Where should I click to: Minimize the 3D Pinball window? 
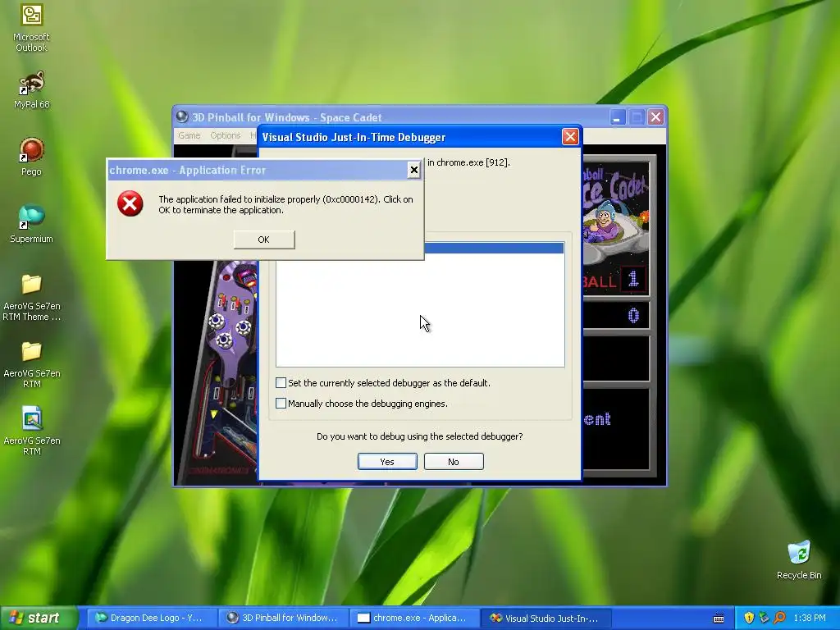tap(617, 117)
